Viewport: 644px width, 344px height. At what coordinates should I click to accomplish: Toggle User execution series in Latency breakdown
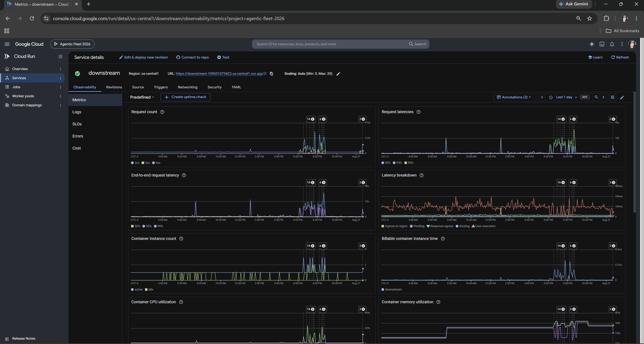484,226
